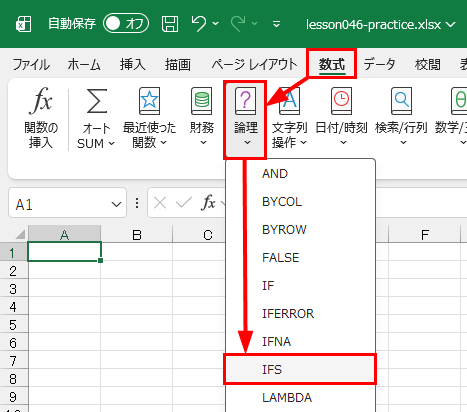
Task: Open the Customize Quick Access Toolbar menu
Action: [x=276, y=24]
